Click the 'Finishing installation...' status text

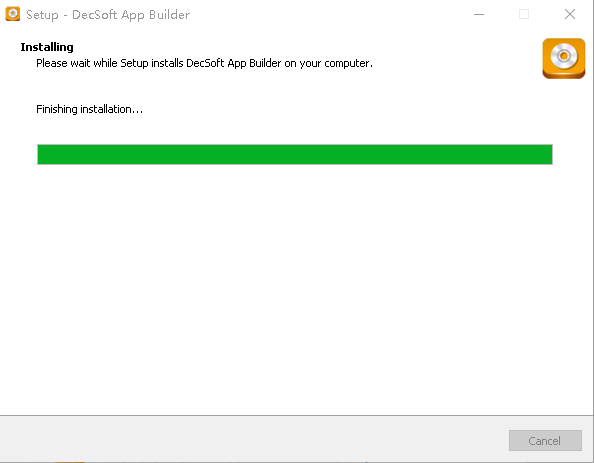pyautogui.click(x=89, y=109)
